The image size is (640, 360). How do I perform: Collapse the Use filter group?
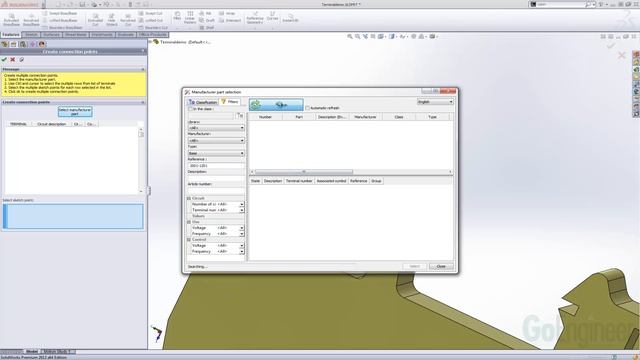pos(189,222)
